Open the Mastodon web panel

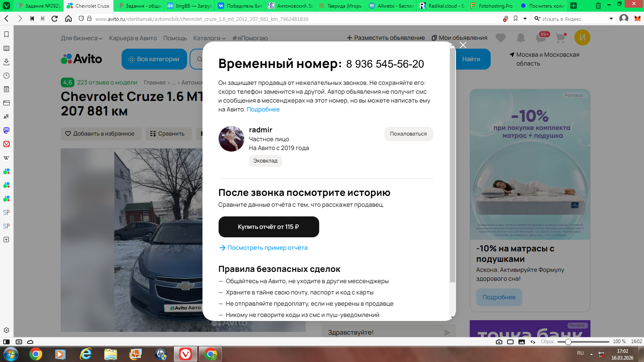6,130
